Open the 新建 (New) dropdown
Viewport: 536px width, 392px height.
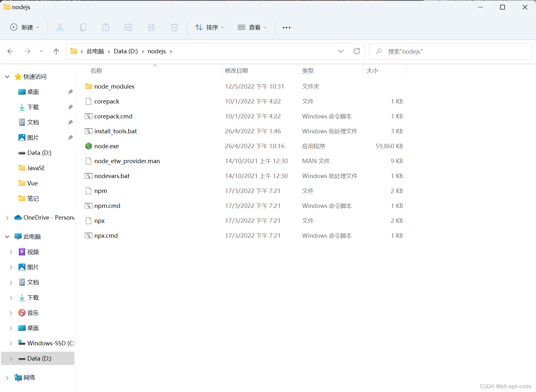coord(25,27)
